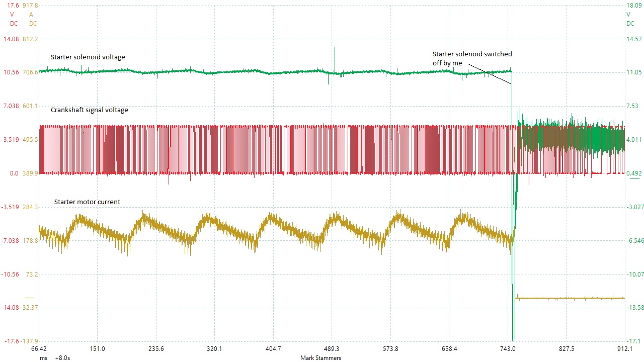The image size is (644, 362).
Task: Click the red 17.6 V axis maximum value
Action: pyautogui.click(x=13, y=6)
